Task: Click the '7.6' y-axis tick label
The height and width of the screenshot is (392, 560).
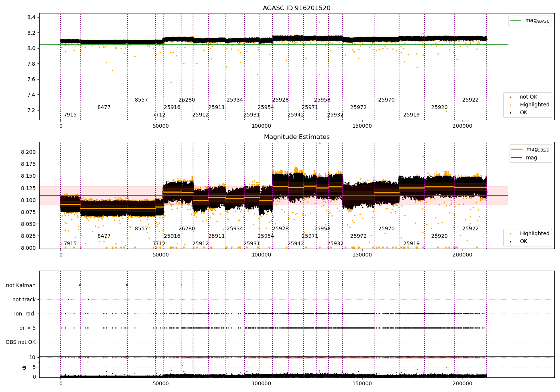Action: pos(31,79)
